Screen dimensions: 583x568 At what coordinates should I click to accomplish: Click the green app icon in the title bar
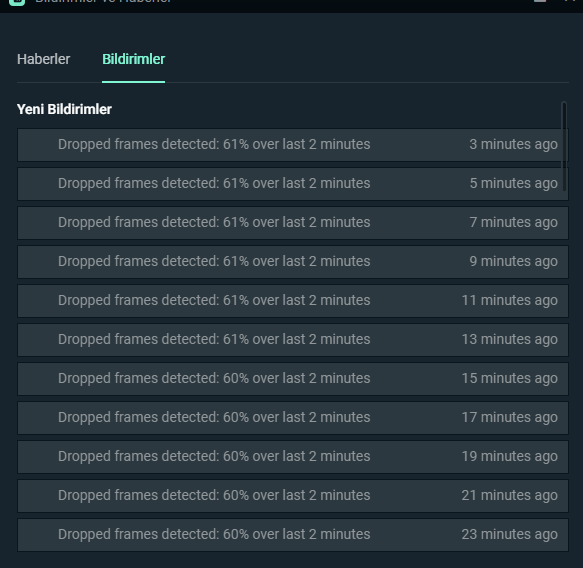[17, 2]
